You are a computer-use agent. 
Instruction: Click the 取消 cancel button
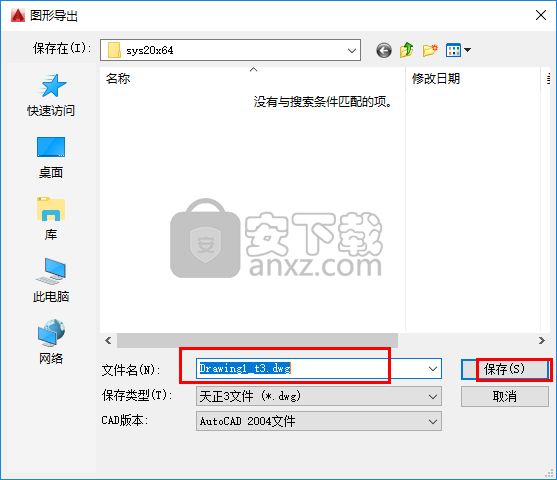pyautogui.click(x=504, y=397)
